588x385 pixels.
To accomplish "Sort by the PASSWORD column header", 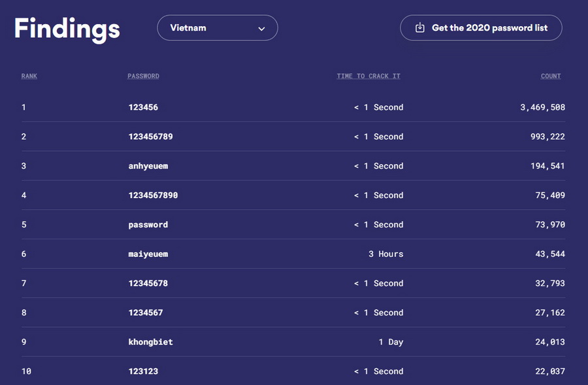I will pyautogui.click(x=143, y=76).
